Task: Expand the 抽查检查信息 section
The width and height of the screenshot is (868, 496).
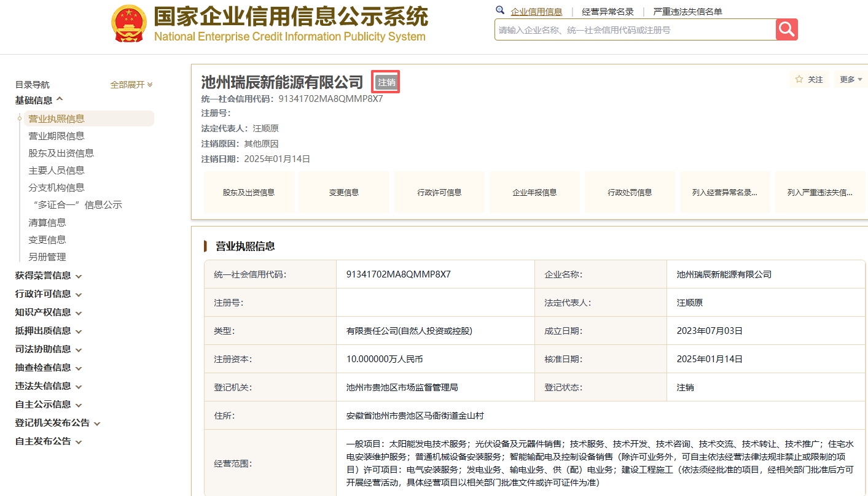Action: (49, 368)
